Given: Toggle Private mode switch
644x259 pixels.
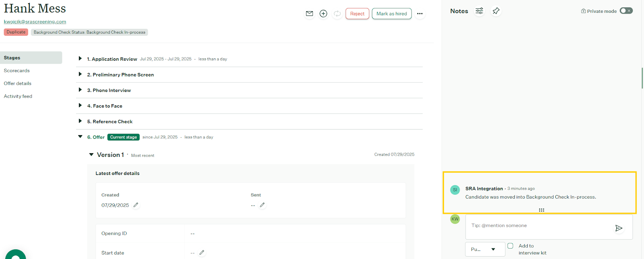Looking at the screenshot, I should (x=626, y=11).
